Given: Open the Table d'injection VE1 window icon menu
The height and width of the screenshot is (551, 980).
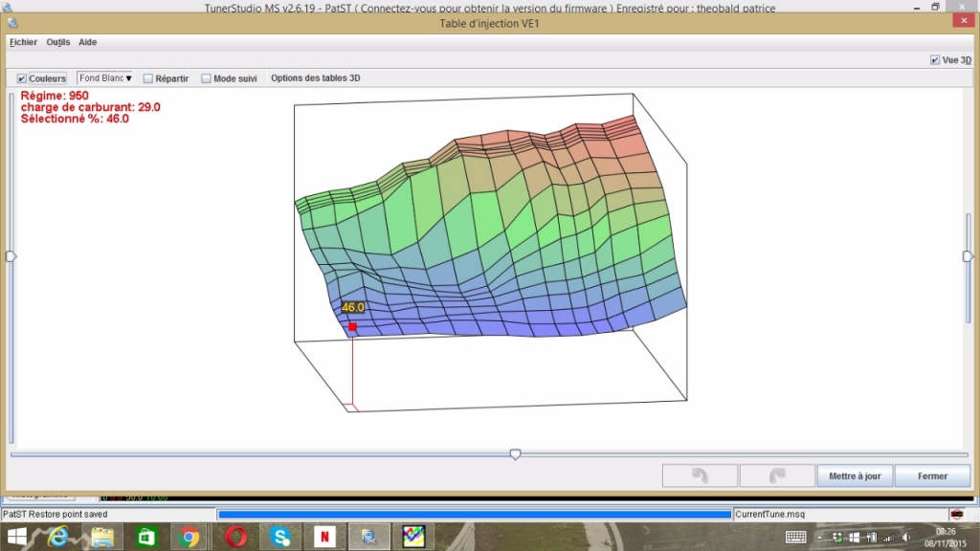Looking at the screenshot, I should (x=12, y=24).
